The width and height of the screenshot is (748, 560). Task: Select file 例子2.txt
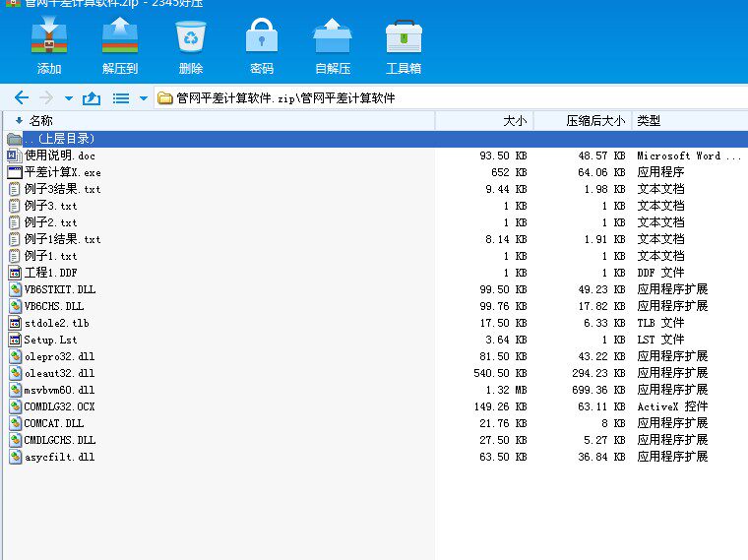pos(50,222)
